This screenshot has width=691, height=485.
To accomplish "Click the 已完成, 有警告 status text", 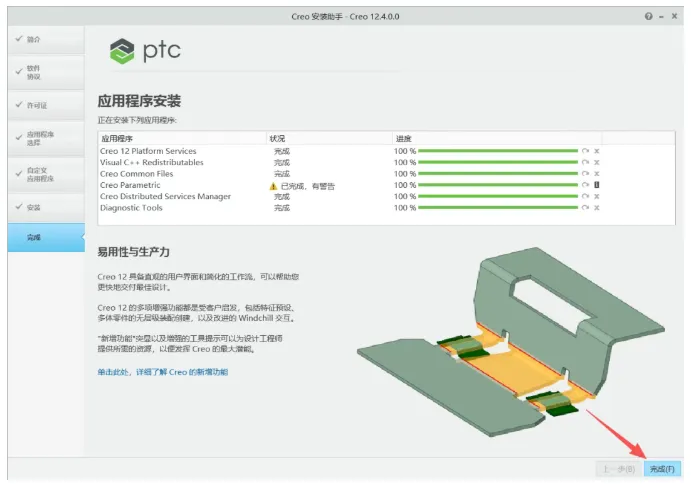I will pos(308,186).
